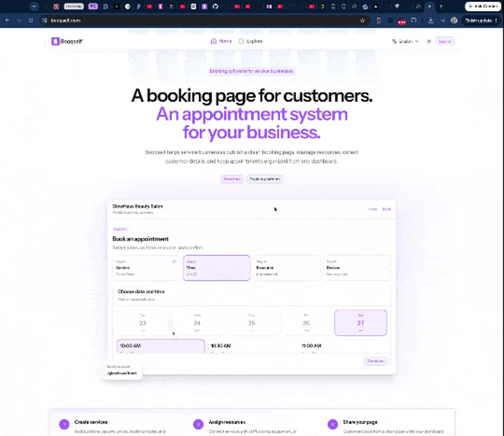Image resolution: width=504 pixels, height=436 pixels.
Task: Click the booking page URL floating card
Action: point(122,370)
